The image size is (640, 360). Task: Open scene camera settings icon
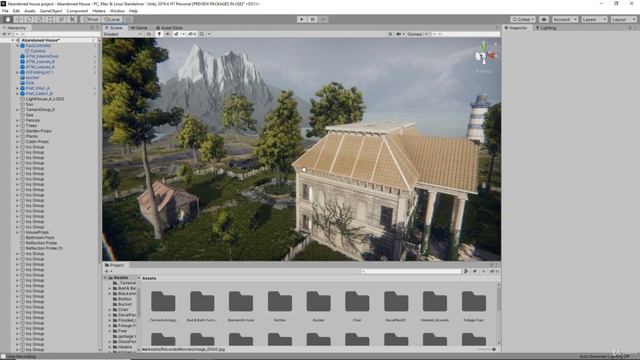point(400,34)
